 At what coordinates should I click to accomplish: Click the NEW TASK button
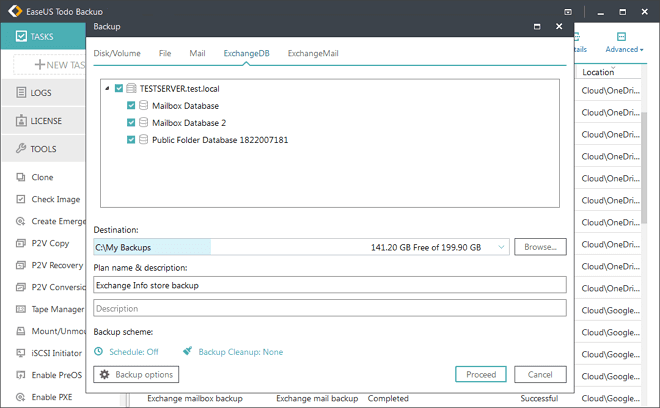(x=50, y=64)
